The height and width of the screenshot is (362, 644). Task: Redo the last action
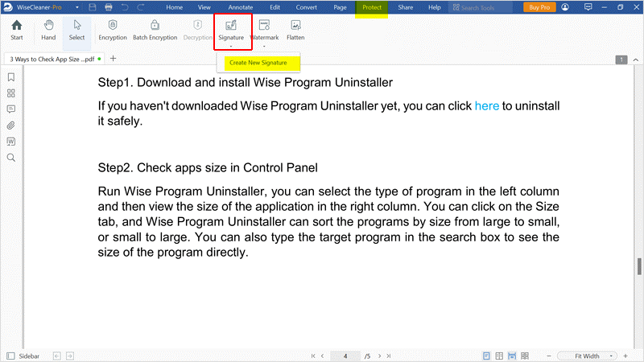[x=140, y=7]
